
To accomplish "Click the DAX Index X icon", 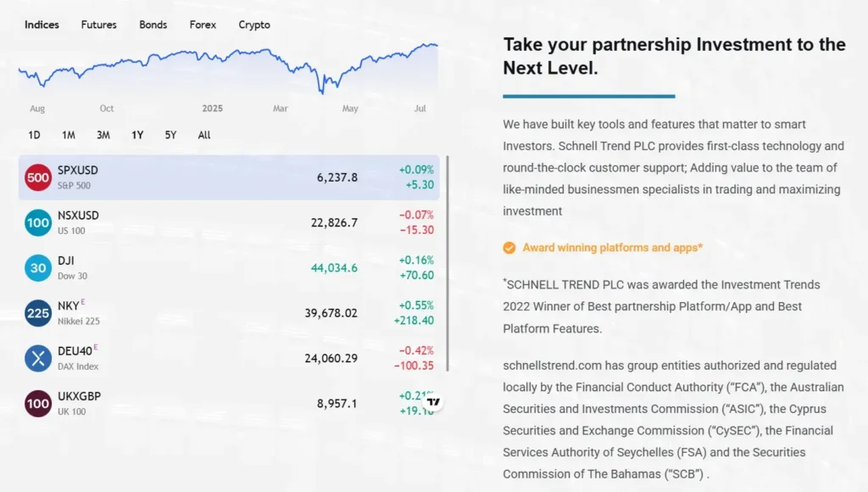I will click(37, 358).
